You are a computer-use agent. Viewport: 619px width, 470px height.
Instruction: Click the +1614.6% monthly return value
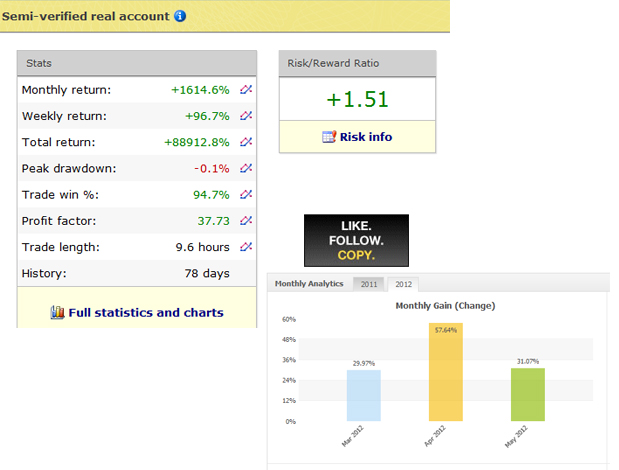(200, 90)
